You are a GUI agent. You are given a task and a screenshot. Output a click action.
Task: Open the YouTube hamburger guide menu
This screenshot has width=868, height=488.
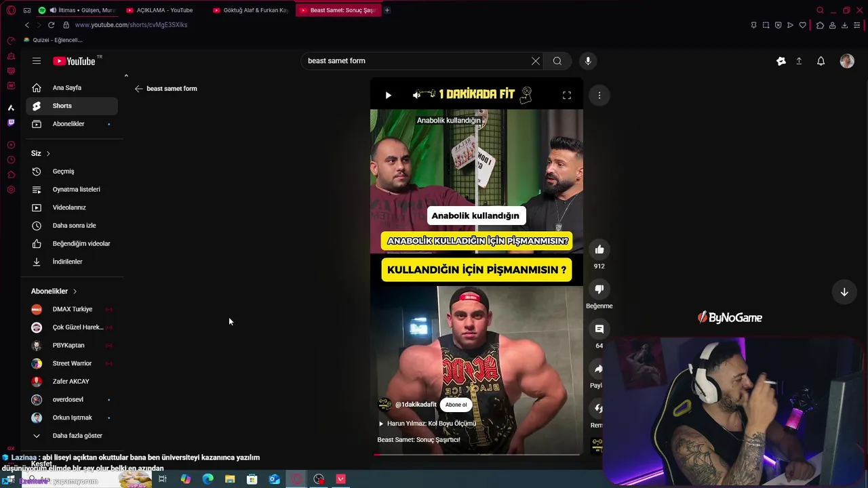[x=37, y=61]
